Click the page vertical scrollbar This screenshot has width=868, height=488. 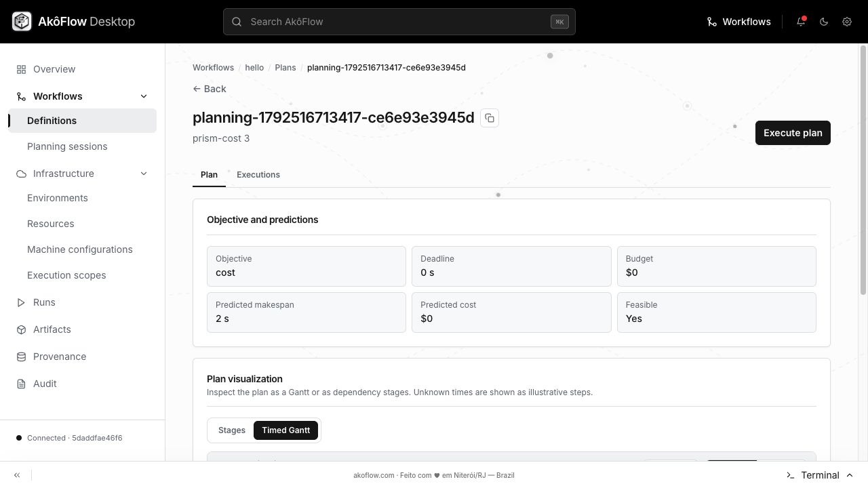tap(863, 169)
